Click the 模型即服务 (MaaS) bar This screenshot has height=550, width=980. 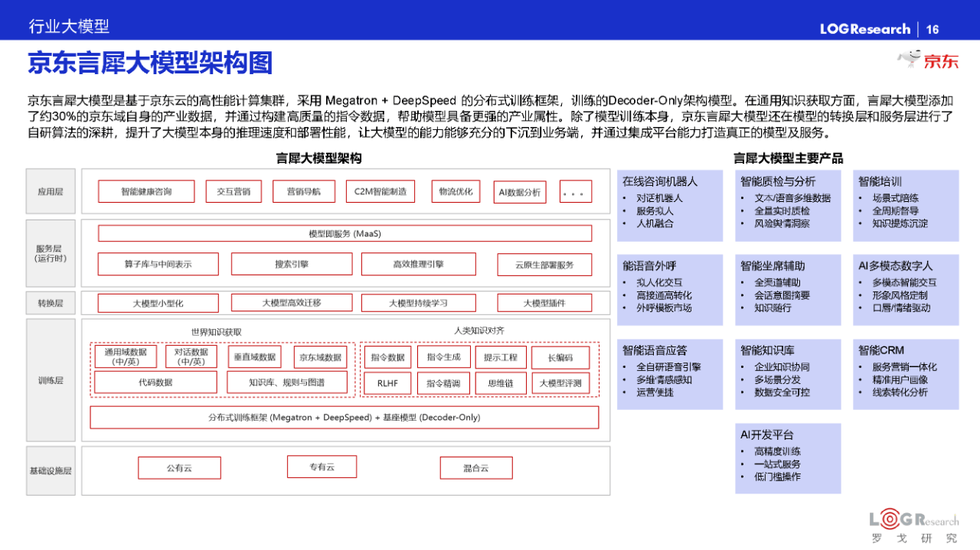(x=345, y=233)
